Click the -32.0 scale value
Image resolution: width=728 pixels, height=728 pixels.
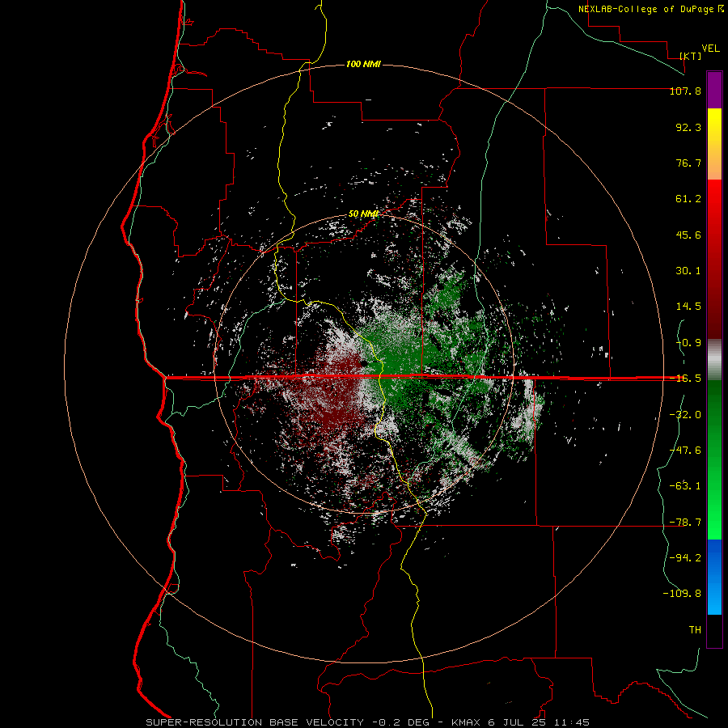(x=685, y=415)
